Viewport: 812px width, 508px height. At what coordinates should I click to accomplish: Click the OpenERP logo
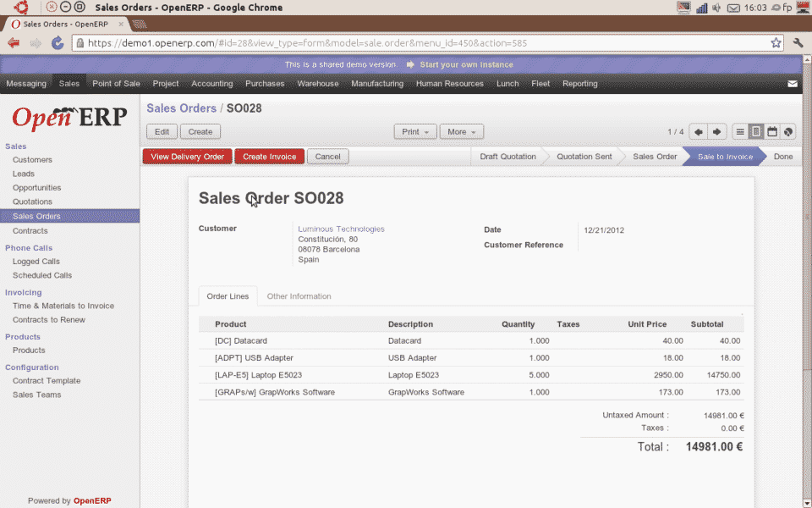(x=69, y=117)
